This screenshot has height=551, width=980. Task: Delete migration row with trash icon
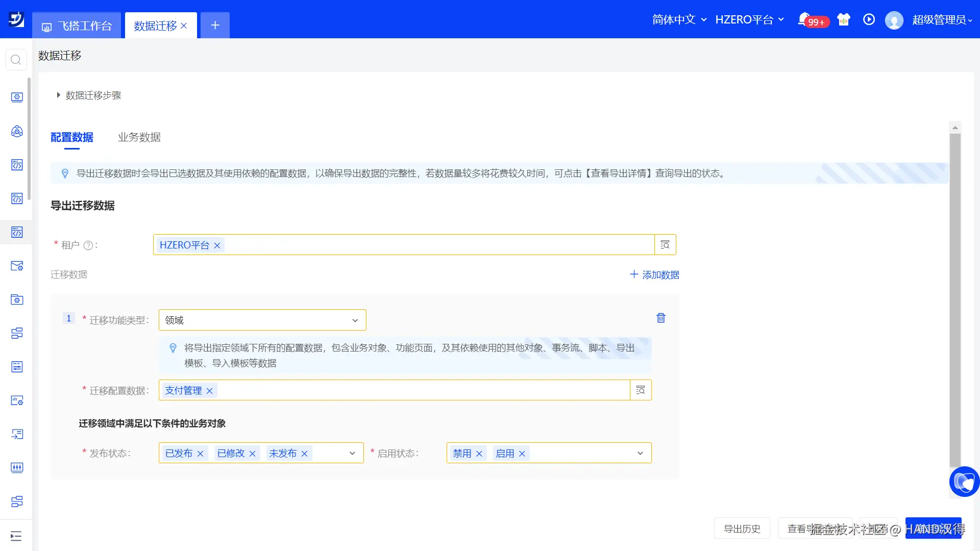click(661, 318)
